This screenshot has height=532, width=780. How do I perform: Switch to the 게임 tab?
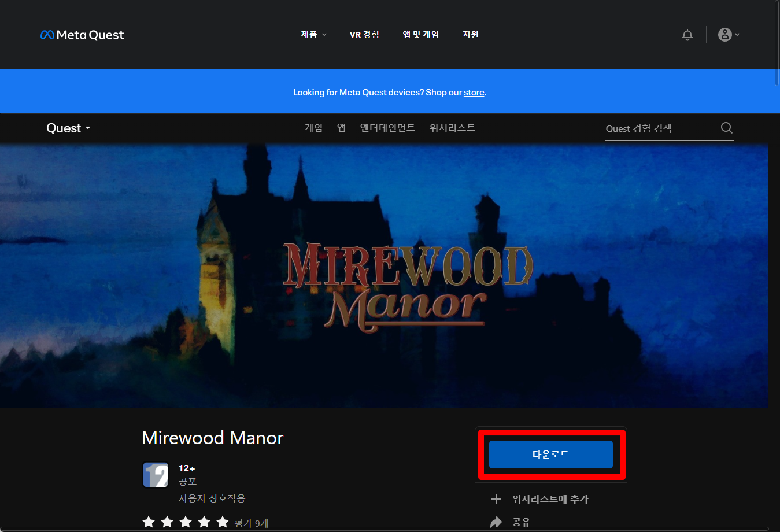pos(313,128)
